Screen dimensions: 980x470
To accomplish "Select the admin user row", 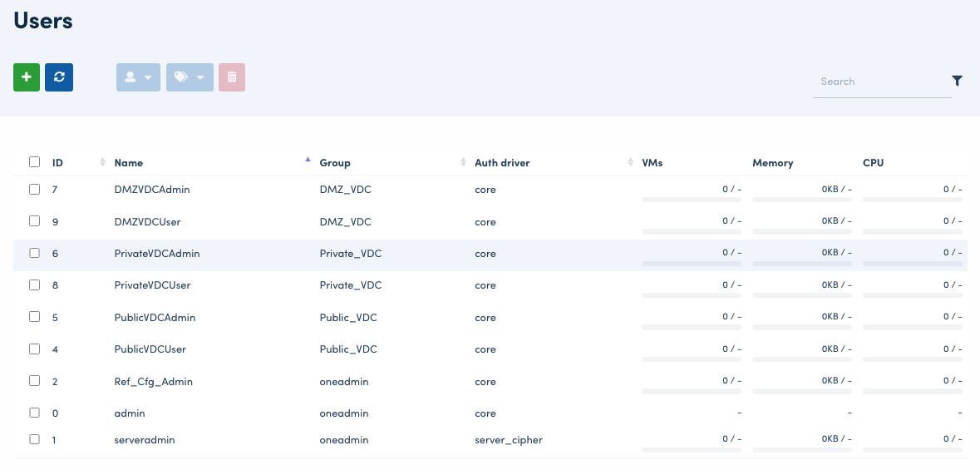I will (x=130, y=413).
